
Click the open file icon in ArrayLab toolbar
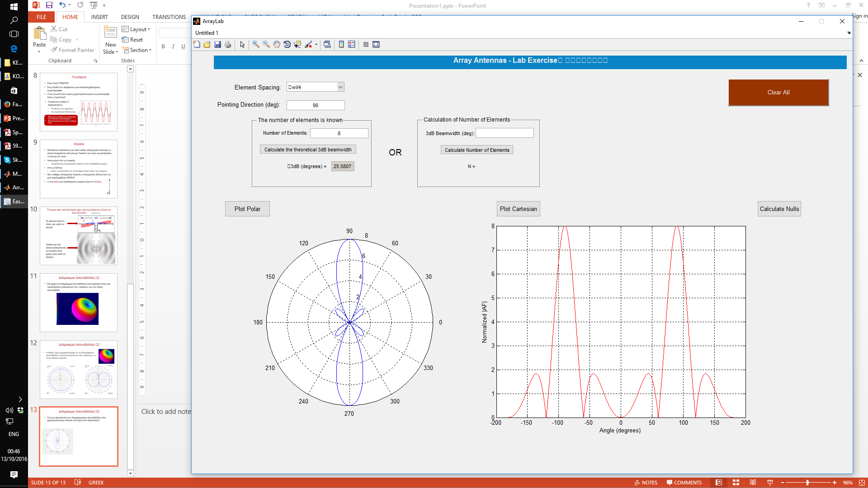point(207,44)
